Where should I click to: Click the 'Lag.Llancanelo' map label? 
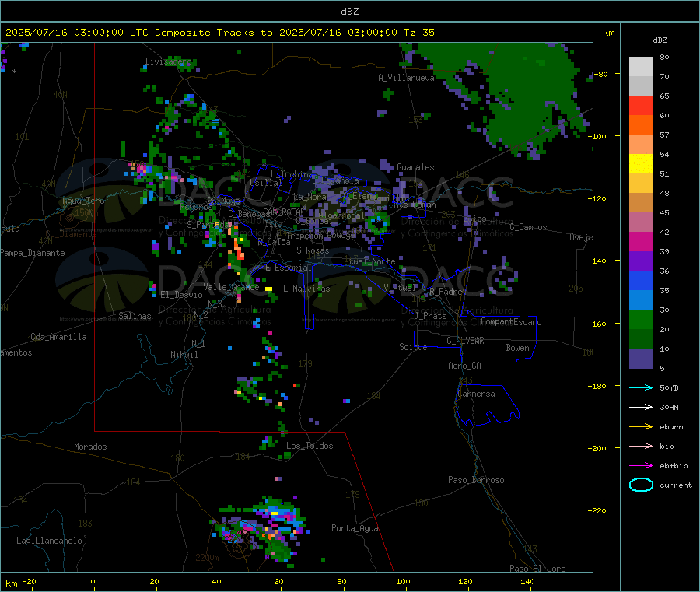(x=49, y=541)
